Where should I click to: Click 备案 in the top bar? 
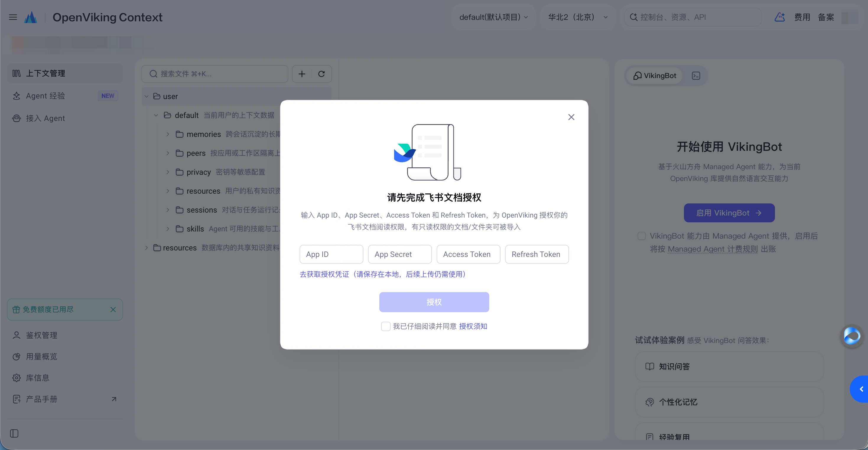coord(826,17)
